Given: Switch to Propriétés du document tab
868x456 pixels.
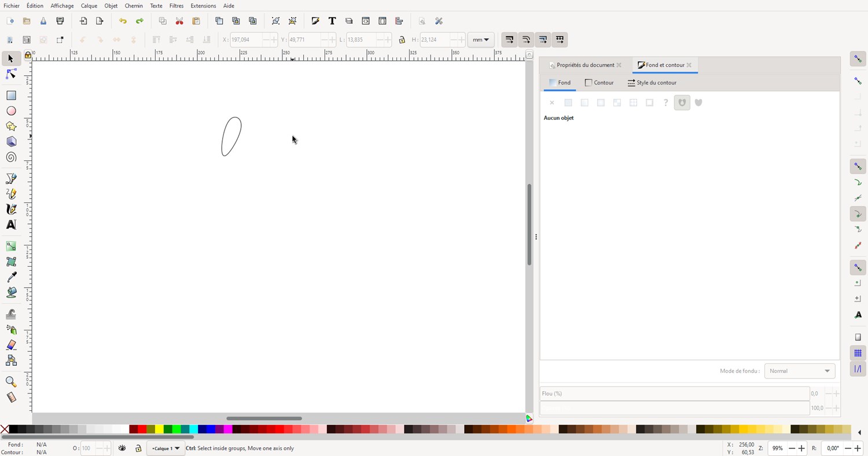Looking at the screenshot, I should point(585,65).
